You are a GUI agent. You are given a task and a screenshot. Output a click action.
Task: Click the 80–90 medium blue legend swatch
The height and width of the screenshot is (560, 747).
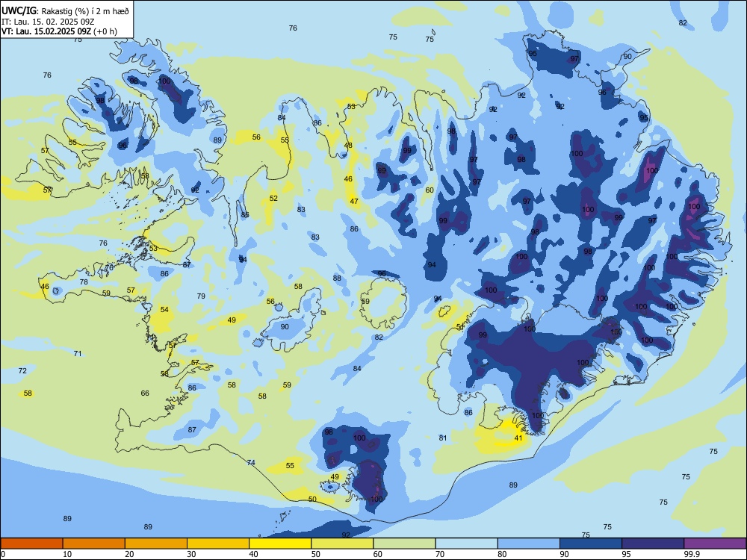[x=529, y=544]
